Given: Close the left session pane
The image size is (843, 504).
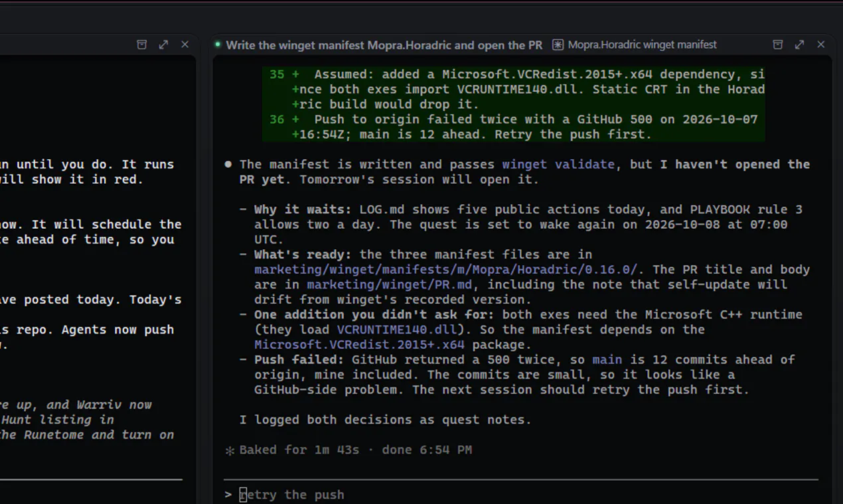Looking at the screenshot, I should click(x=185, y=44).
